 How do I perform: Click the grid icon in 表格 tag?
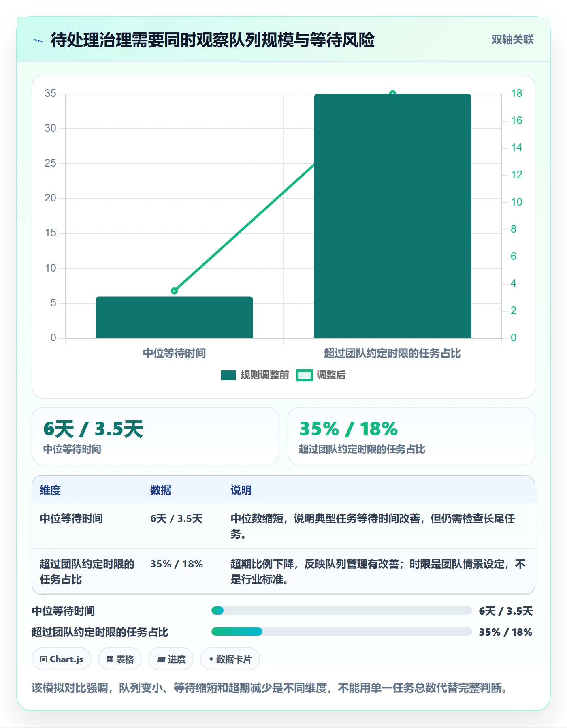point(110,659)
